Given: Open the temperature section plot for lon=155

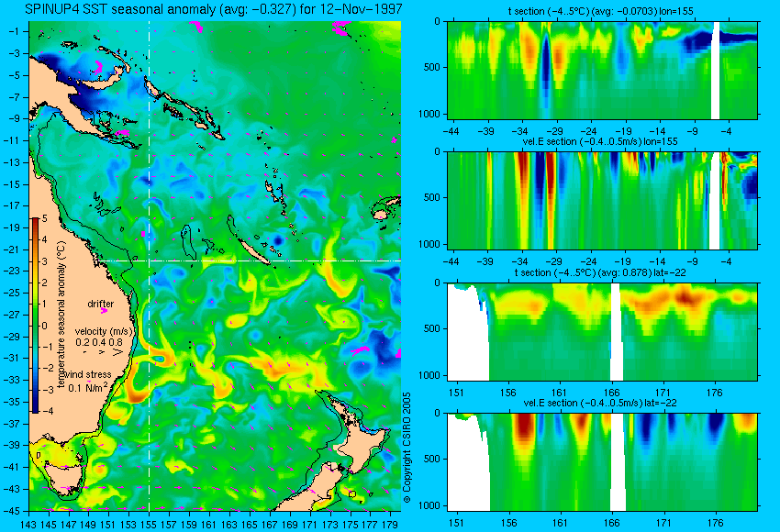Looking at the screenshot, I should tap(602, 70).
